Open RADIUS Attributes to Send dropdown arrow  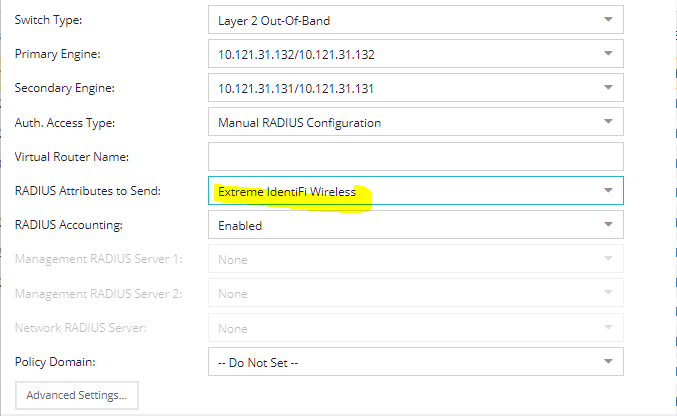608,191
